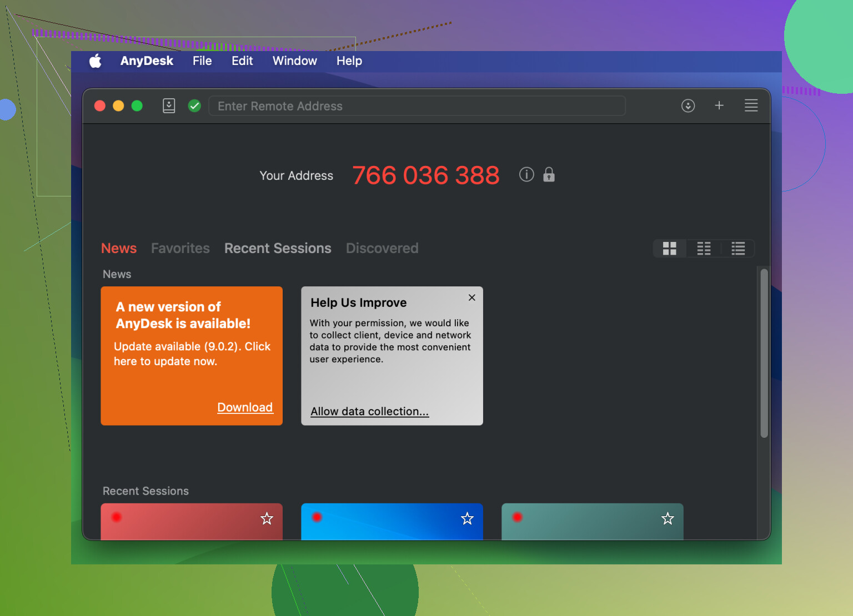Open the hamburger main menu
Viewport: 853px width, 616px height.
tap(751, 105)
